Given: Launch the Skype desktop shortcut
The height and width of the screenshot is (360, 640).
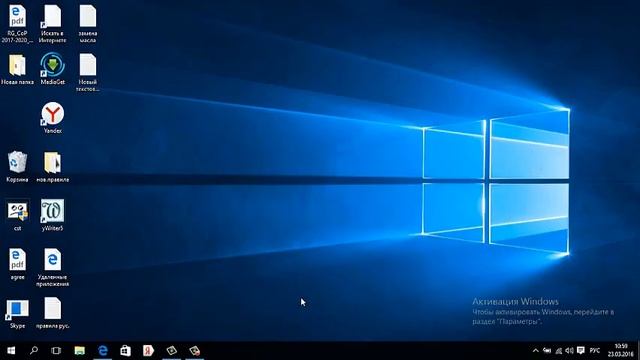Looking at the screenshot, I should (x=17, y=313).
